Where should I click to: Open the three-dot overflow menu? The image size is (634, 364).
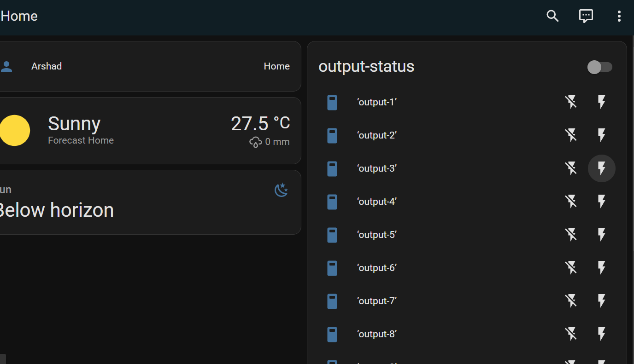[619, 16]
